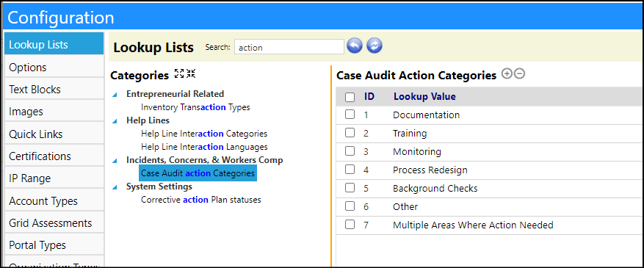The image size is (644, 268).
Task: Collapse the Entrepreneurial Related category triangle
Action: [x=115, y=95]
